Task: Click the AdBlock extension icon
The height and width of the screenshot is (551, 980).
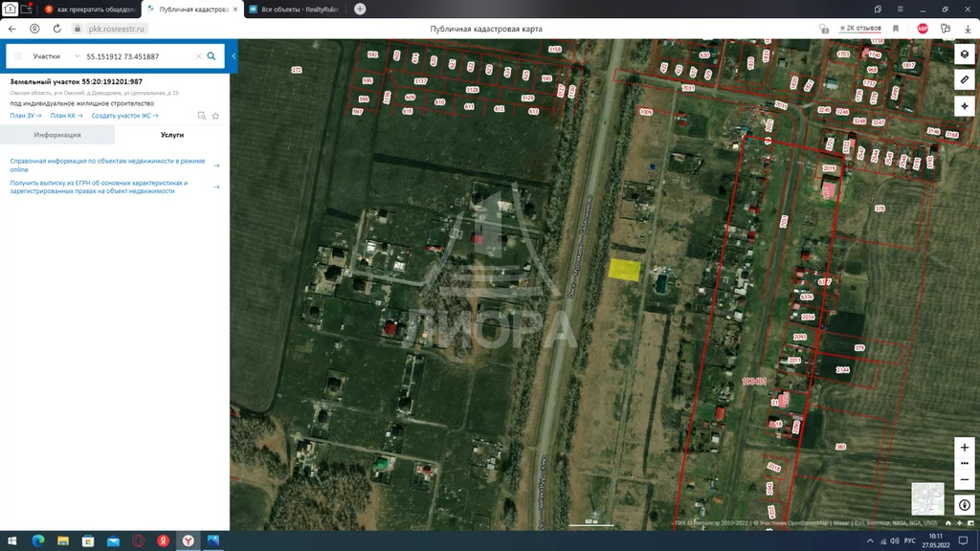Action: (923, 29)
